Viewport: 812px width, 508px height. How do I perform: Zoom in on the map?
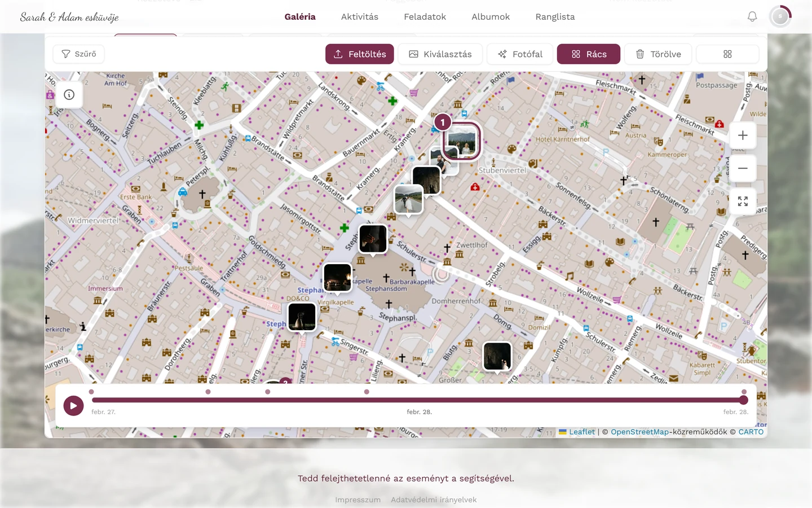click(743, 135)
